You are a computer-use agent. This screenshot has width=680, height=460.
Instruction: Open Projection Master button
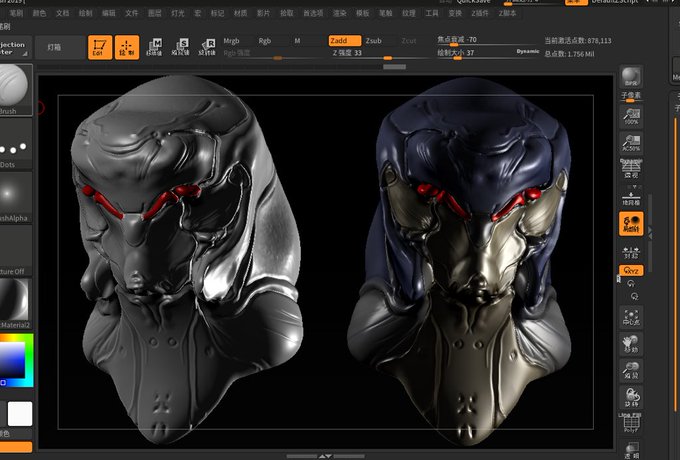[16, 48]
